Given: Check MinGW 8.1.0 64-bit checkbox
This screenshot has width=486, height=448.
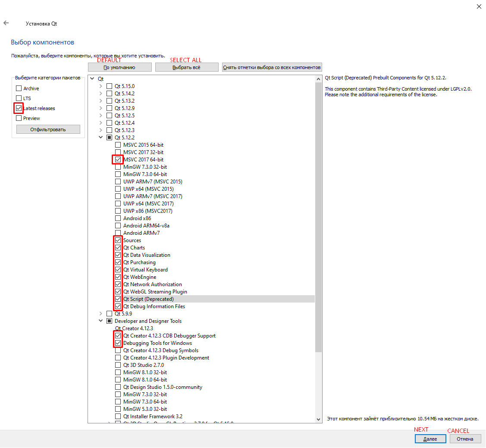Looking at the screenshot, I should pyautogui.click(x=118, y=380).
